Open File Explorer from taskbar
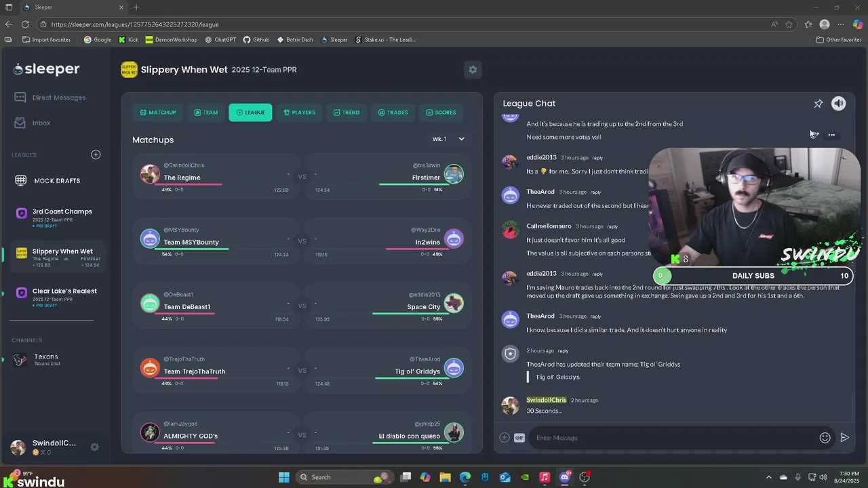This screenshot has height=488, width=868. coord(446,477)
